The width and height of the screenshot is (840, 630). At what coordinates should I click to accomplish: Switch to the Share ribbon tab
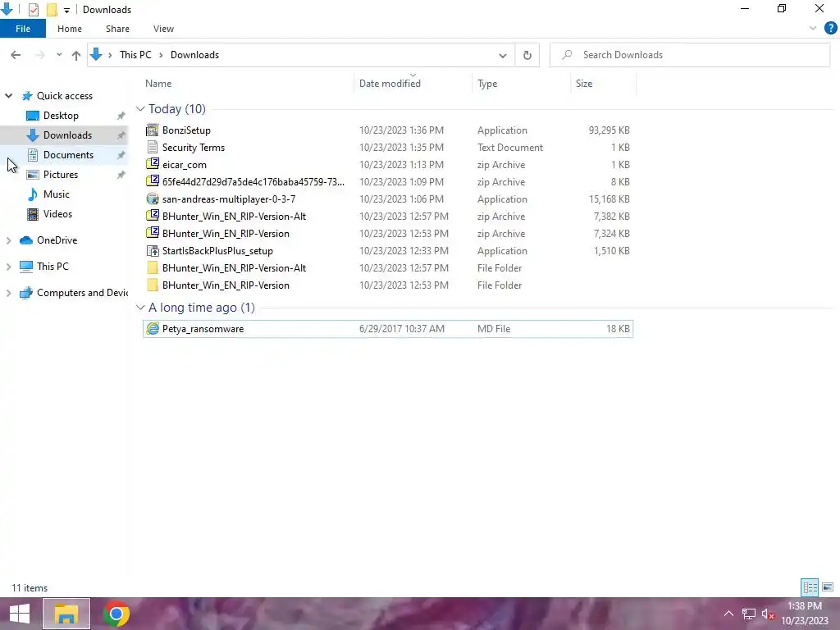tap(117, 29)
